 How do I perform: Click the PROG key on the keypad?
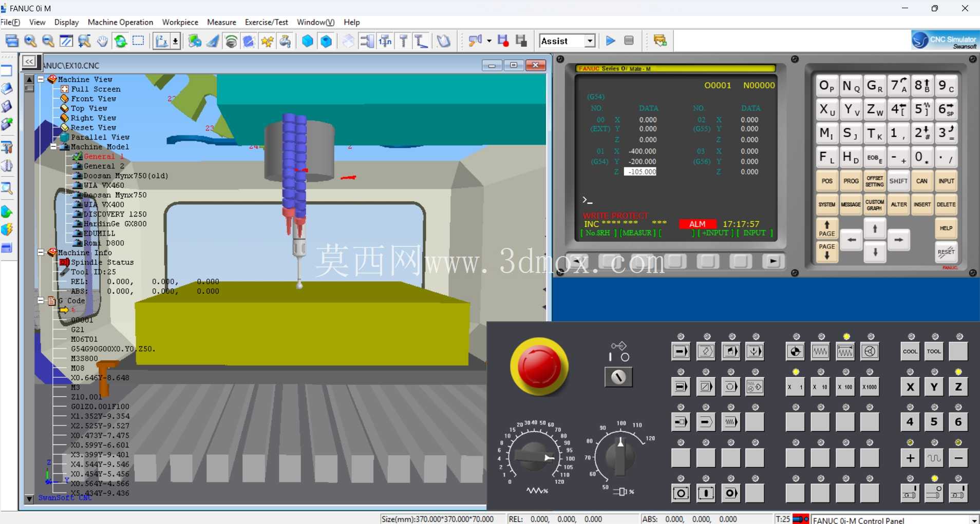click(x=851, y=181)
